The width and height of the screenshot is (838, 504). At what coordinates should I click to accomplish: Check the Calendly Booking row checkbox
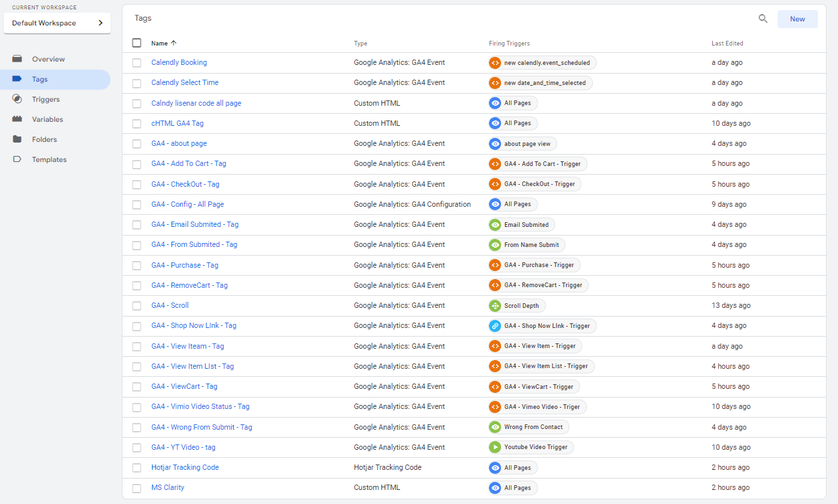click(137, 63)
